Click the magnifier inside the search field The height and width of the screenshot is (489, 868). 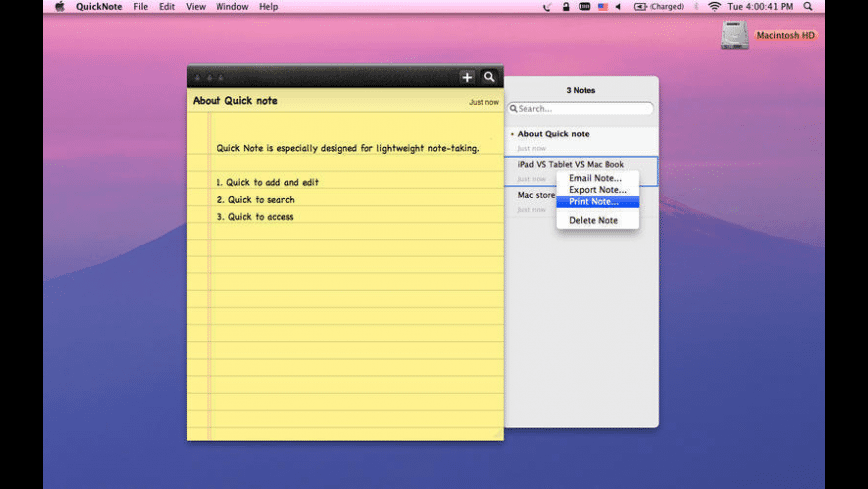[513, 109]
